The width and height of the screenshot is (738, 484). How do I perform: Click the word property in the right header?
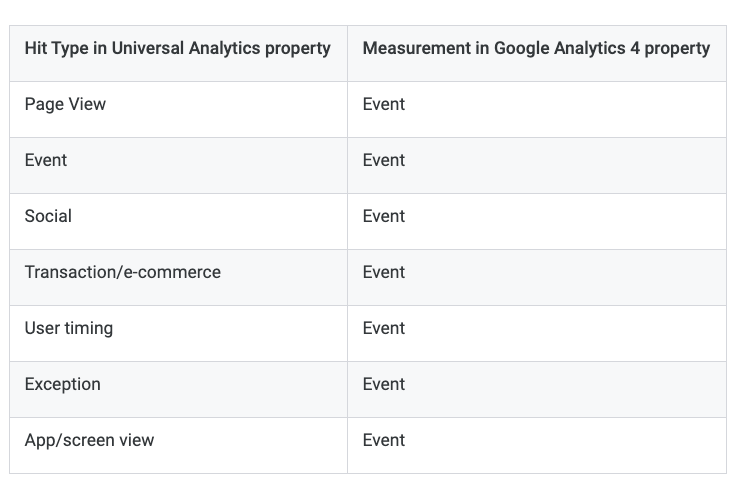point(677,49)
